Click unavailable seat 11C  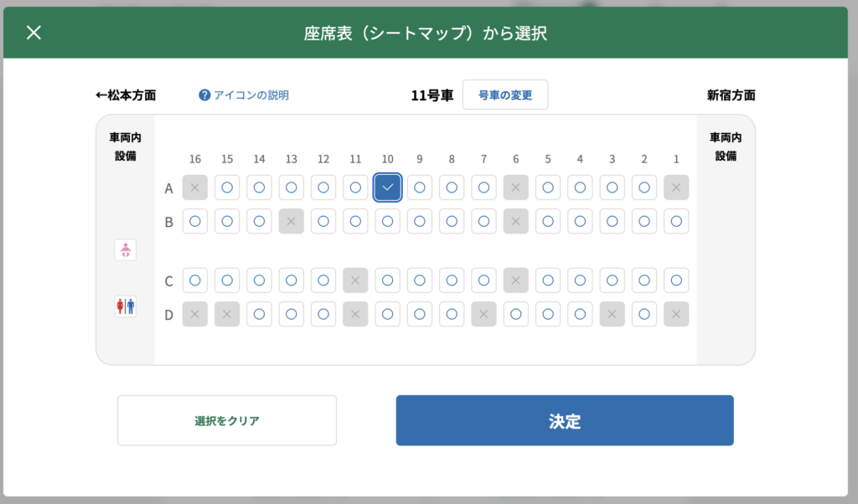355,280
